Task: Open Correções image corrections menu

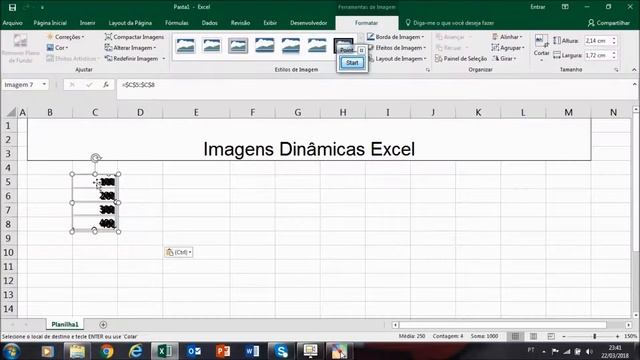Action: pyautogui.click(x=65, y=37)
